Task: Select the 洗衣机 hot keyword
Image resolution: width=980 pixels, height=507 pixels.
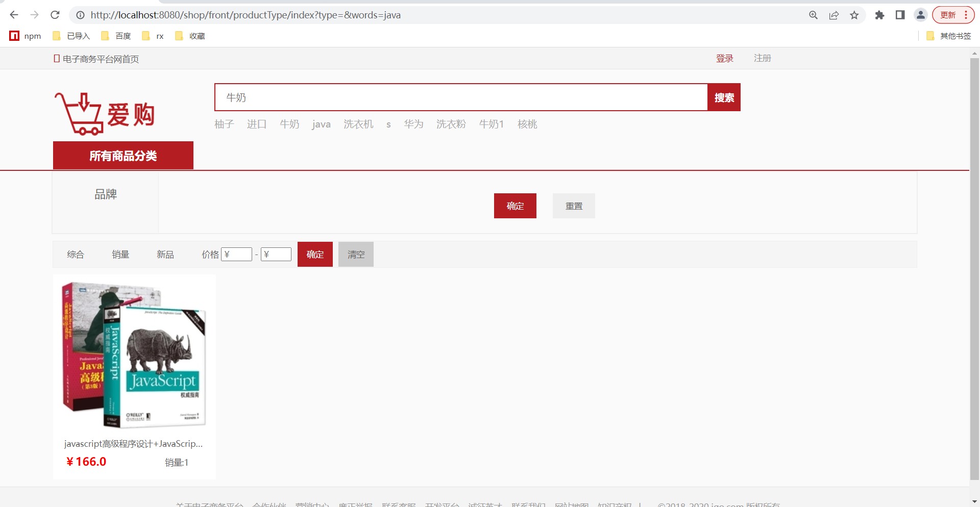Action: [358, 124]
